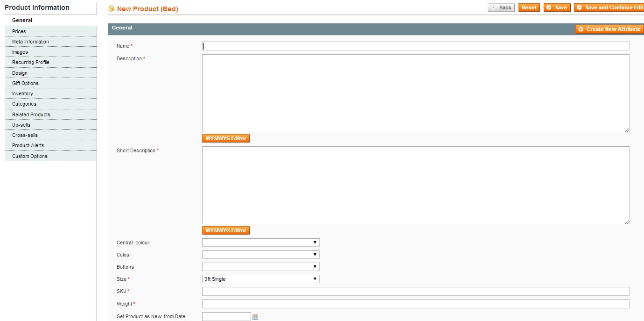The height and width of the screenshot is (321, 644).
Task: Open the Central_colour dropdown
Action: pos(260,243)
